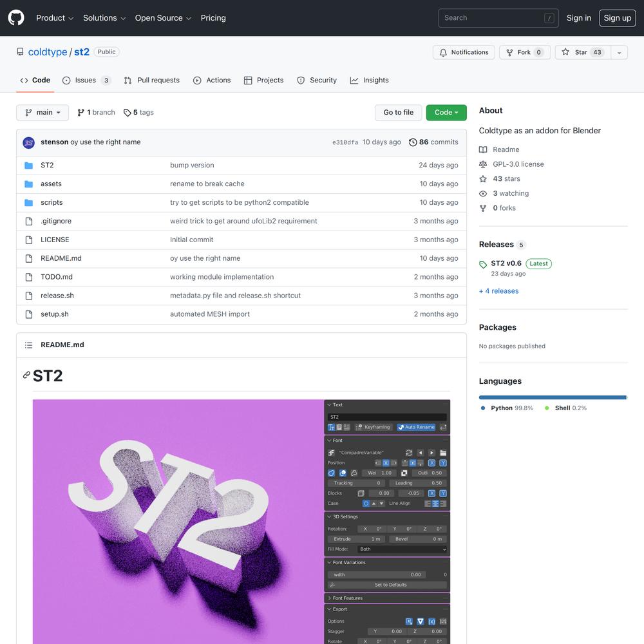The height and width of the screenshot is (644, 644).
Task: Fork the st2 repository
Action: [x=525, y=52]
